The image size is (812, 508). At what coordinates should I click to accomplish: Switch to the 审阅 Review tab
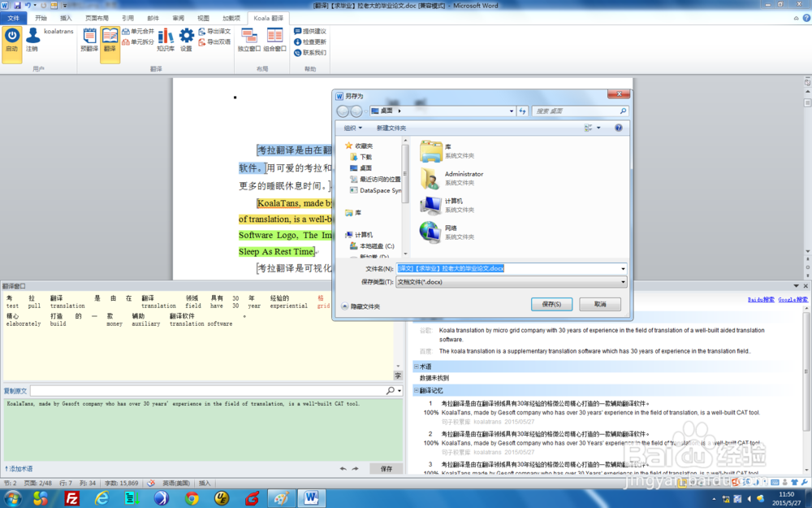[x=178, y=18]
